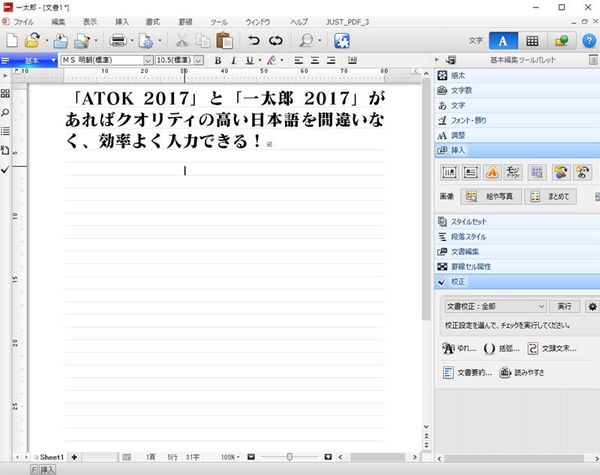The image size is (600, 475).
Task: Click the horizontal scrollbar under the document
Action: tap(377, 457)
